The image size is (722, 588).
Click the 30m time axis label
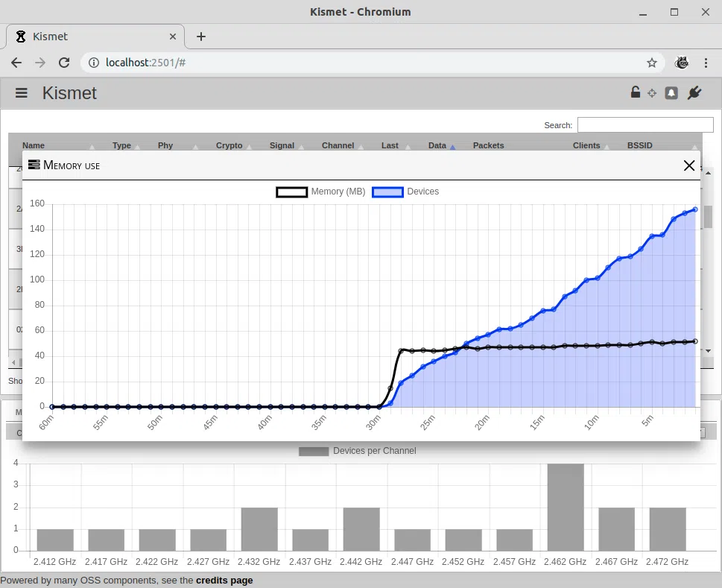tap(373, 423)
